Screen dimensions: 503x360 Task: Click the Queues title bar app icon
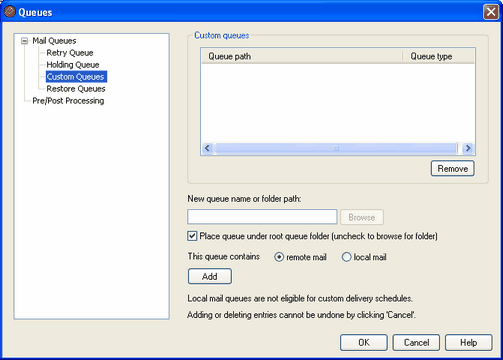(10, 12)
